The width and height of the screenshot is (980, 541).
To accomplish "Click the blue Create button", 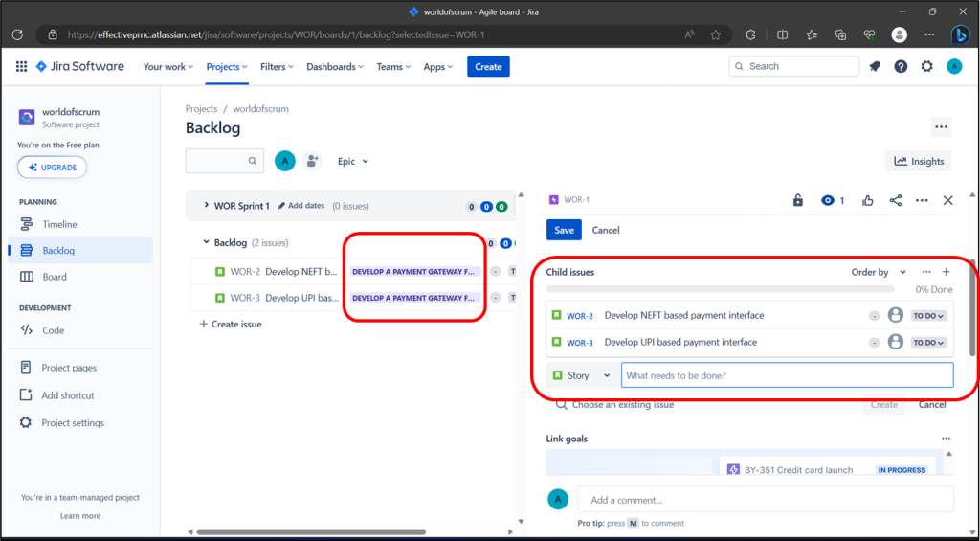I will click(x=488, y=66).
